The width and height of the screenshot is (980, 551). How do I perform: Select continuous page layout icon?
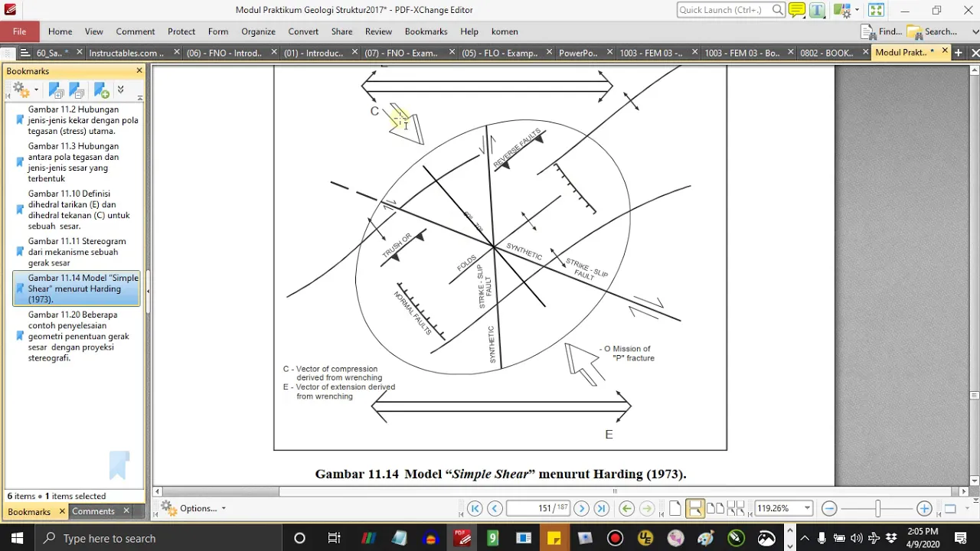(695, 508)
